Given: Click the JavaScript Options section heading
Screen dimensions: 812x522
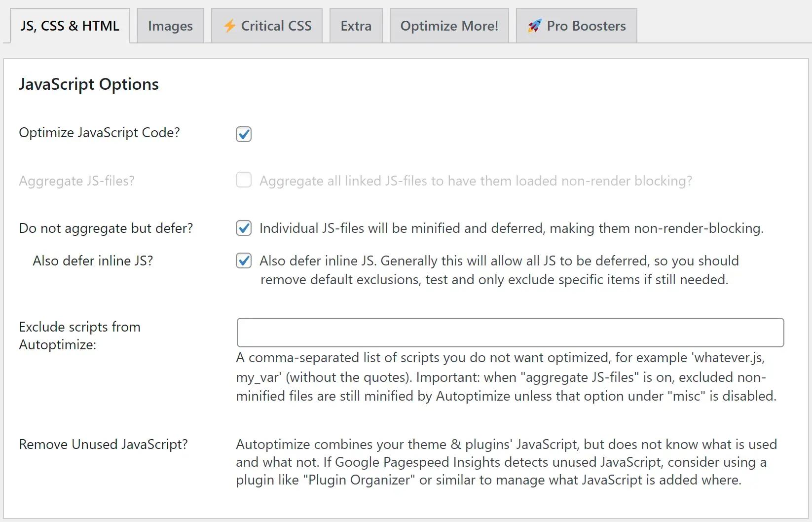Looking at the screenshot, I should 89,84.
